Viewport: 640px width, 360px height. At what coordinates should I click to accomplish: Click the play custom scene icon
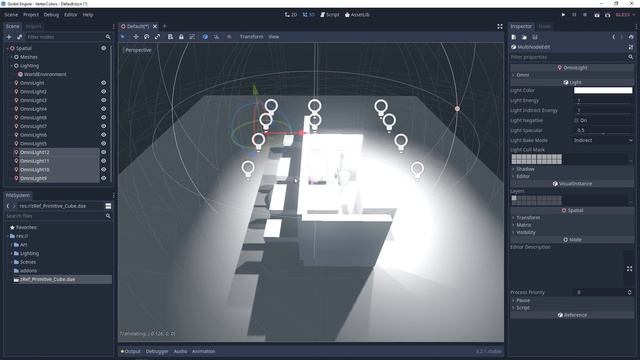click(x=607, y=15)
